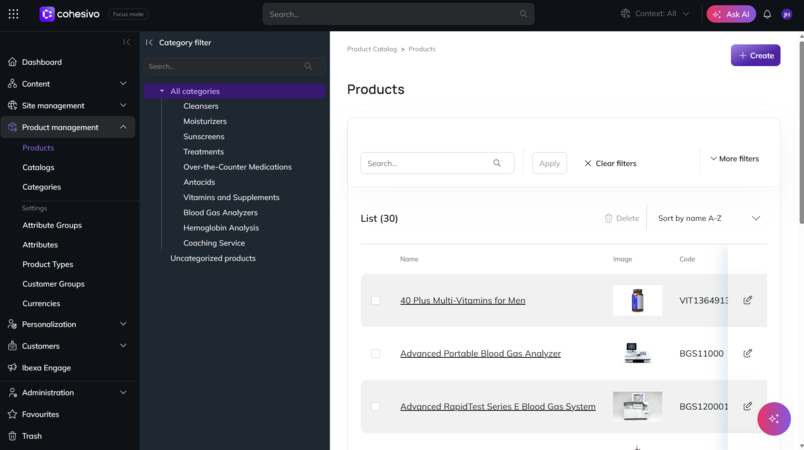Go to Dashboard
804x450 pixels.
pos(42,62)
